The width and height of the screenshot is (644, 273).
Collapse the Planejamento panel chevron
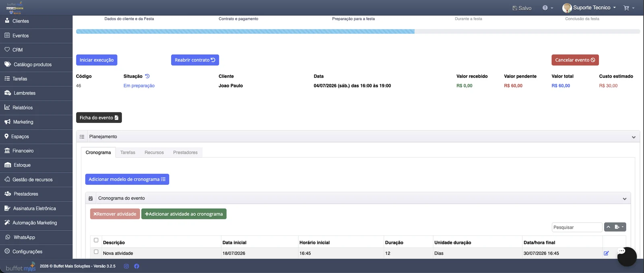click(x=634, y=137)
